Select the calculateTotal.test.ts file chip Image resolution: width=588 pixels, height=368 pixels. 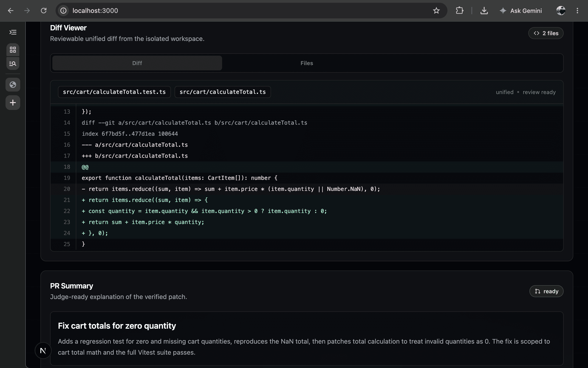(114, 92)
